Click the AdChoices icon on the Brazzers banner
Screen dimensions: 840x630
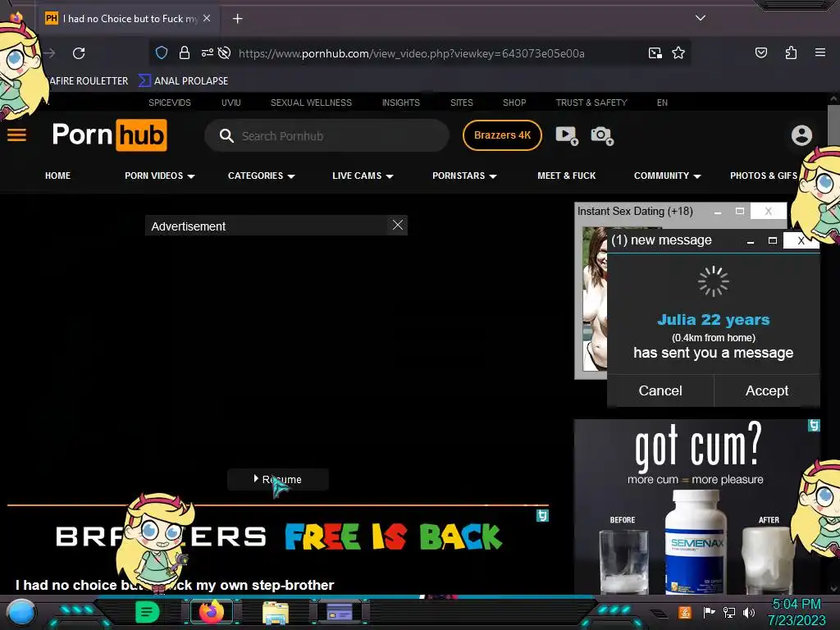pos(542,515)
